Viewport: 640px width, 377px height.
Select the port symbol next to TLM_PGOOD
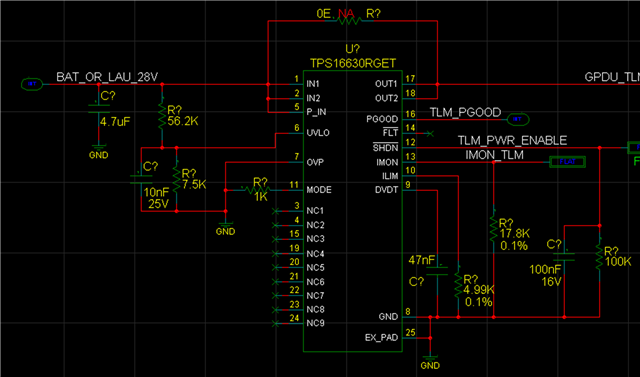pos(518,119)
